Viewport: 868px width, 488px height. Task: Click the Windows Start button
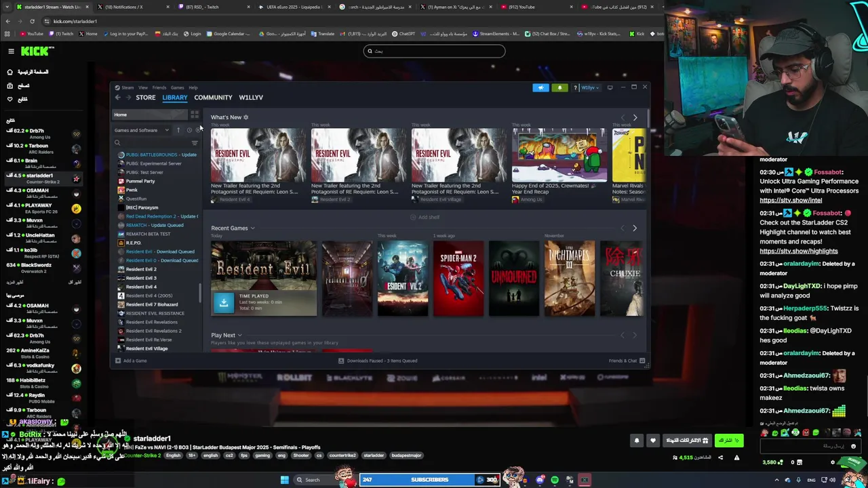coord(285,480)
